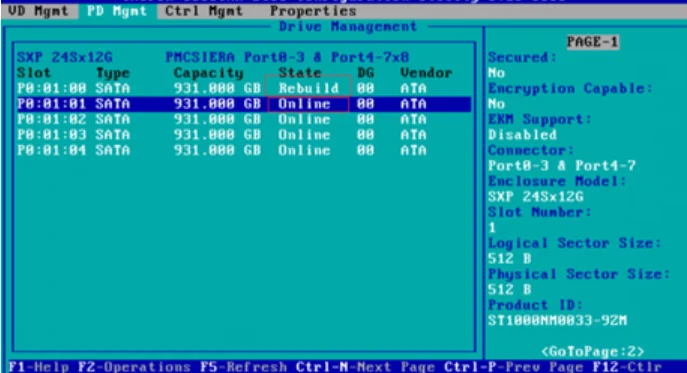Click Ctrl-N-Next Page in bottom bar
687x373 pixels.
[365, 367]
